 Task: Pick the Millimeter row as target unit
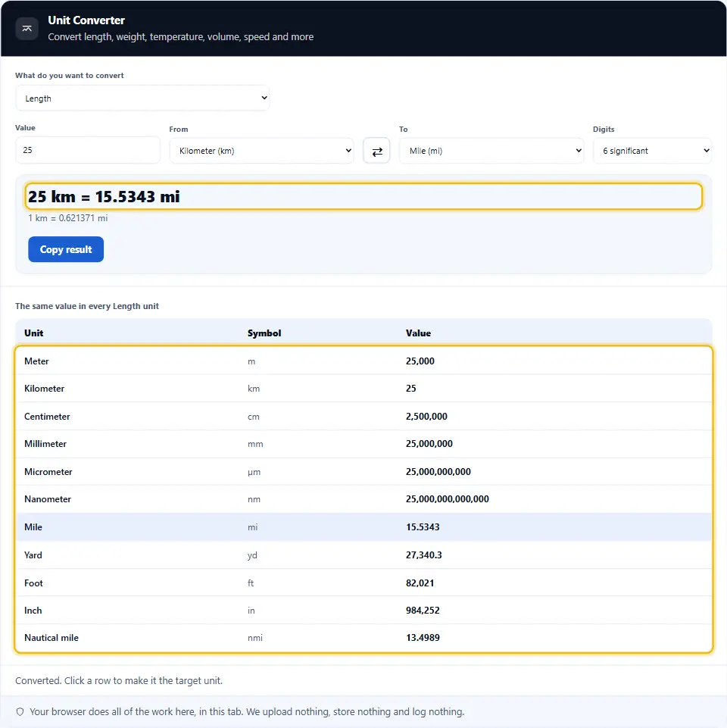(x=363, y=443)
